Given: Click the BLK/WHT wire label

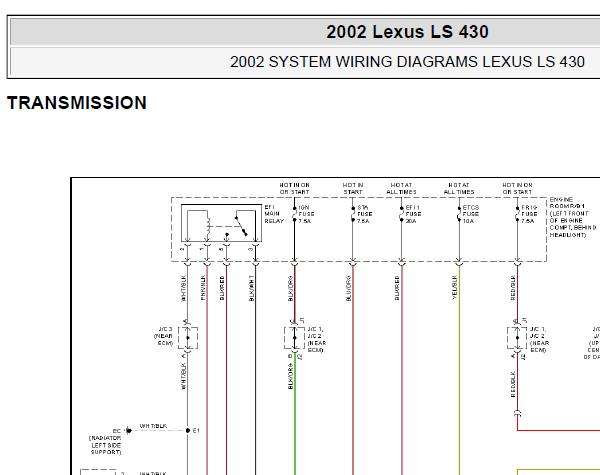Looking at the screenshot, I should tap(251, 288).
